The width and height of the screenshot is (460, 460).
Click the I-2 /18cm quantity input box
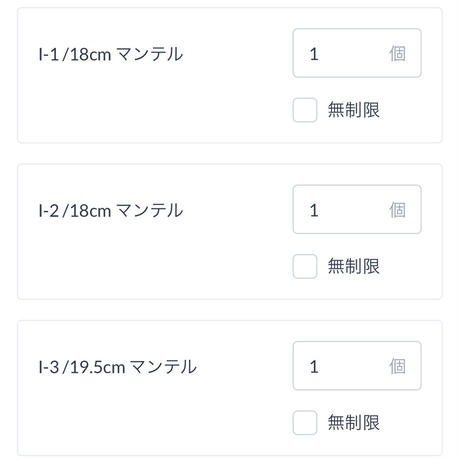pyautogui.click(x=357, y=210)
